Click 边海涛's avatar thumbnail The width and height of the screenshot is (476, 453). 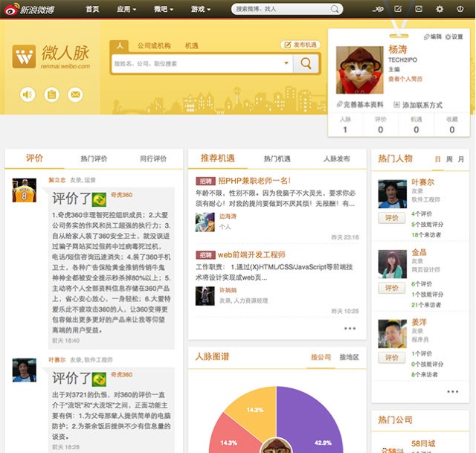point(205,222)
